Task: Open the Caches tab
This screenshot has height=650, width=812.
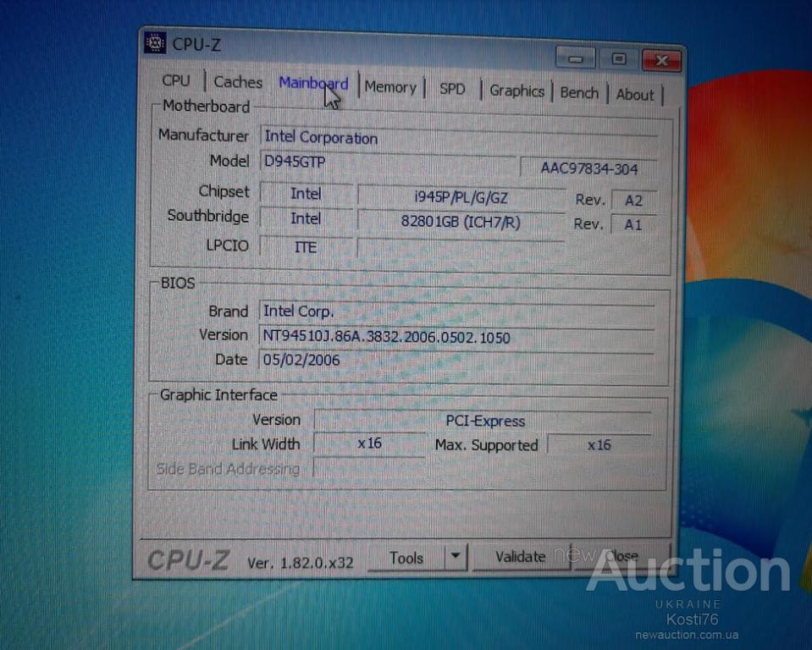Action: pos(238,82)
